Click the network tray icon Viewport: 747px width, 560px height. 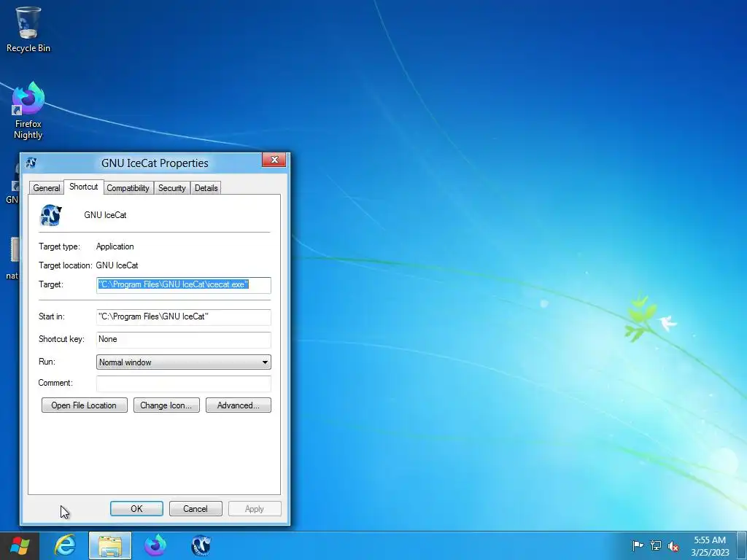(x=656, y=545)
